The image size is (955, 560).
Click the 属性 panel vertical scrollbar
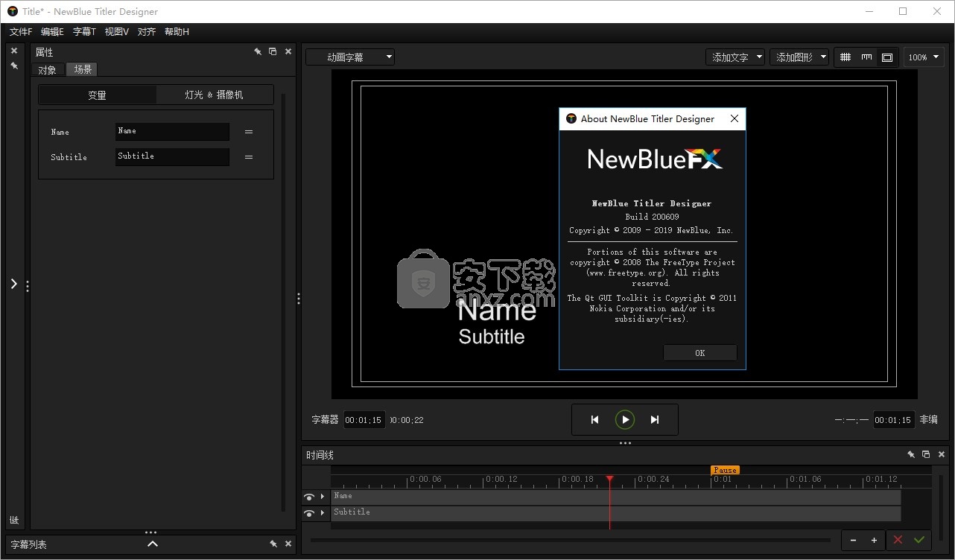coord(283,302)
